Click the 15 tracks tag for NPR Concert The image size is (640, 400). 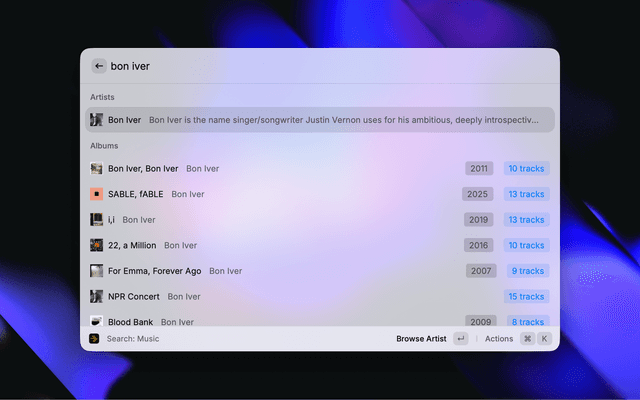coord(526,296)
